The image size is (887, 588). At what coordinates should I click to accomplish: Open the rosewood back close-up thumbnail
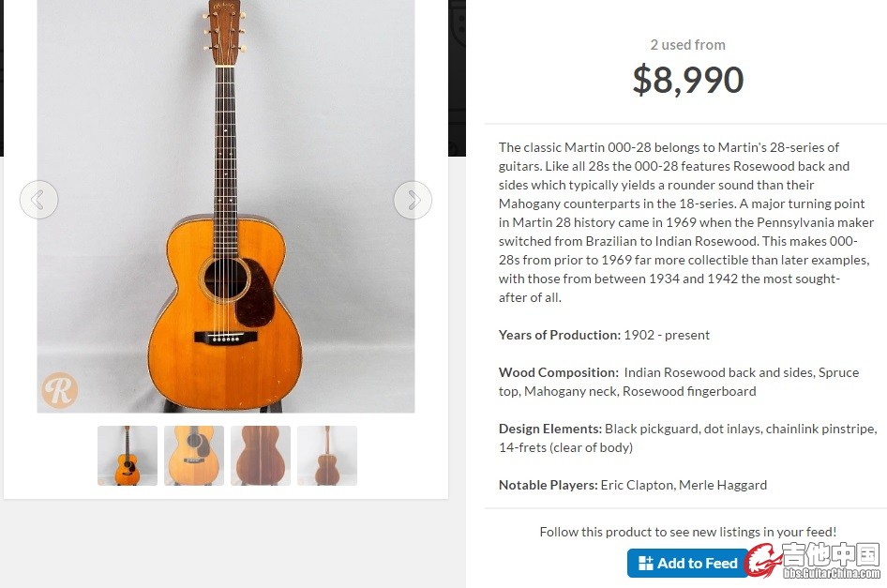261,456
